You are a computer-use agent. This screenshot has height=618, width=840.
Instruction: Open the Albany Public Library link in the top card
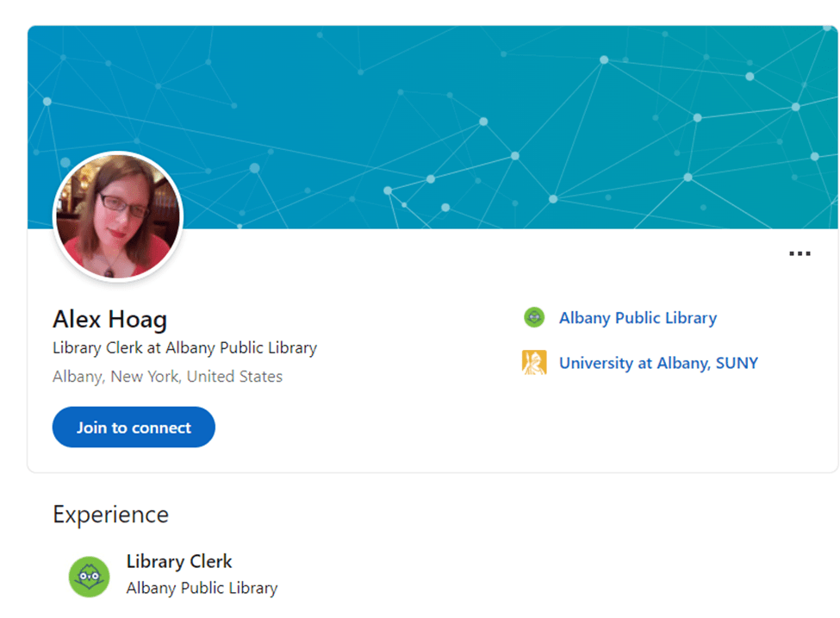tap(638, 318)
